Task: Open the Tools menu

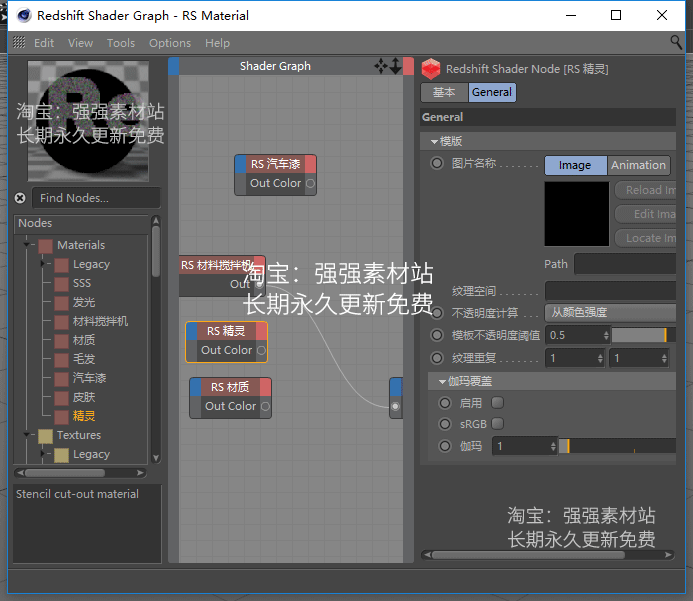Action: [121, 43]
